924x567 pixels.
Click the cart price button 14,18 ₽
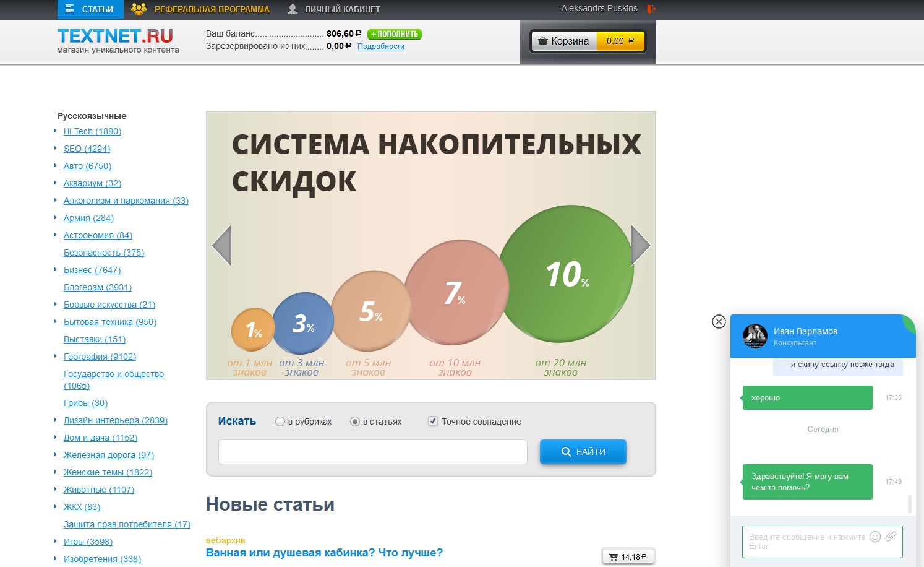[x=628, y=556]
